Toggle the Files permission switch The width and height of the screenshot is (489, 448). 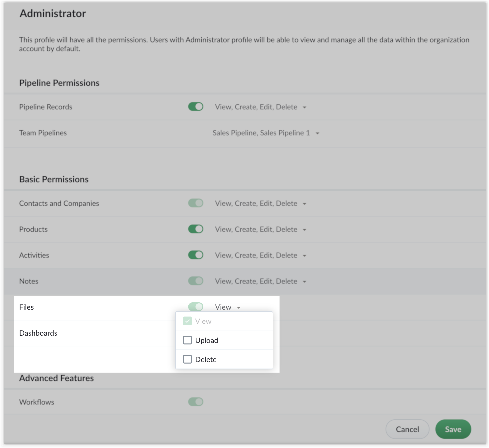[196, 307]
